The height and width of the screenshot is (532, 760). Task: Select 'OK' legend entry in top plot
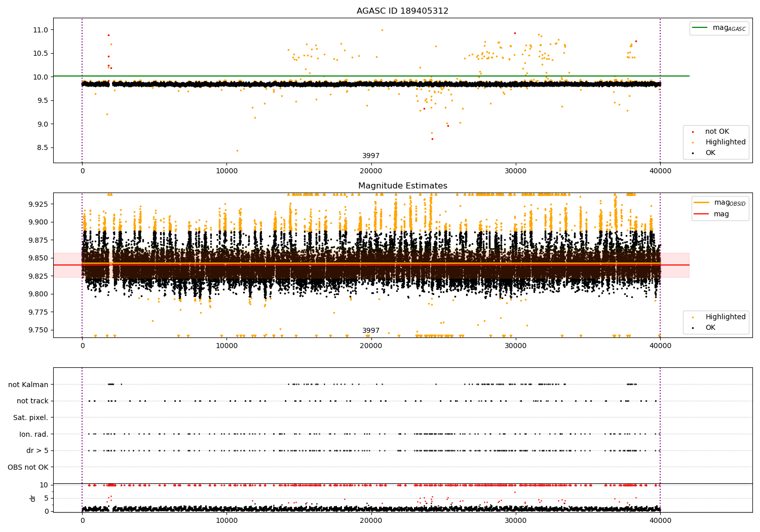[x=710, y=153]
